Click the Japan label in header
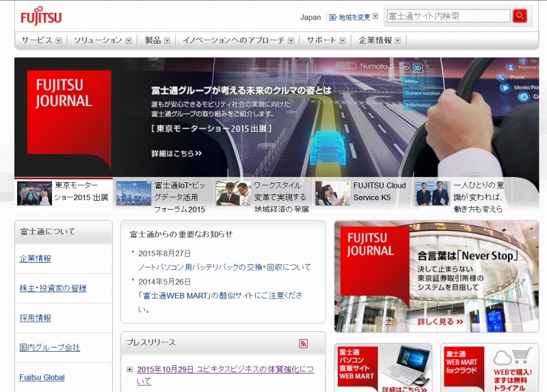Image resolution: width=547 pixels, height=392 pixels. pyautogui.click(x=310, y=17)
